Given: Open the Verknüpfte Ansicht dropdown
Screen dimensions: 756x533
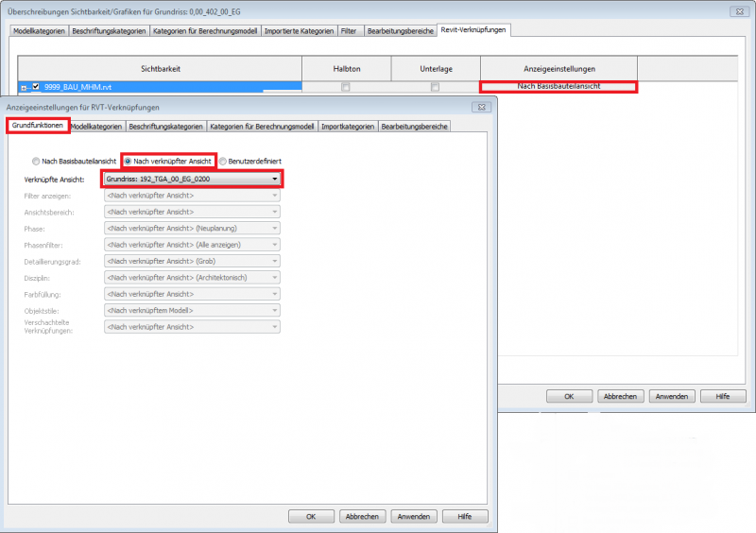Looking at the screenshot, I should 192,179.
